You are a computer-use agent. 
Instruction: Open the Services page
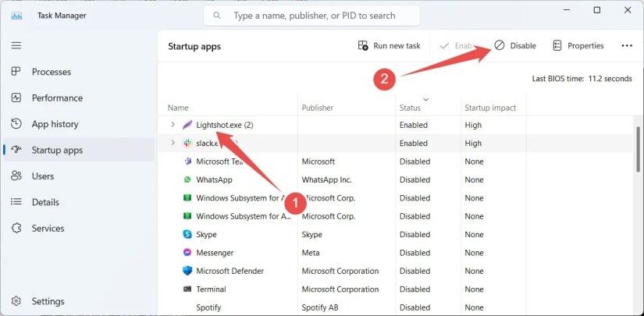tap(48, 229)
